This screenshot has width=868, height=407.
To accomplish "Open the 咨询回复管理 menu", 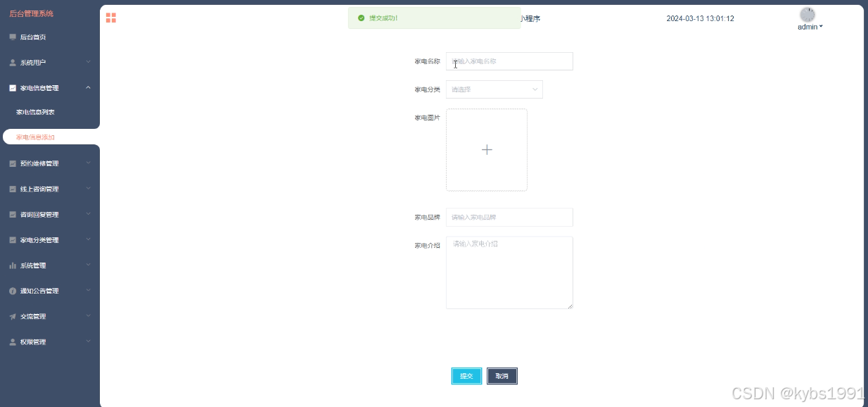I will point(50,214).
